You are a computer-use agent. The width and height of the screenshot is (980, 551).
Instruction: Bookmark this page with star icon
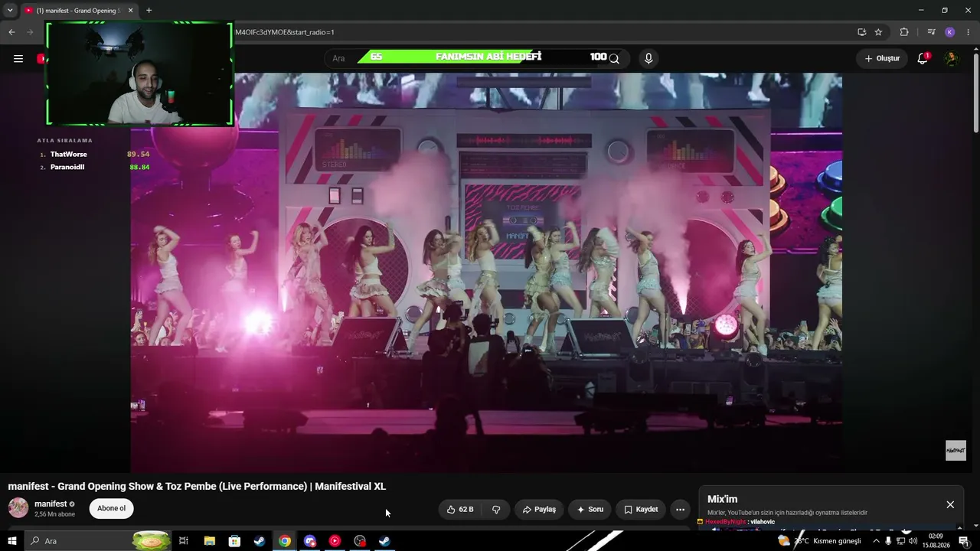pyautogui.click(x=878, y=32)
